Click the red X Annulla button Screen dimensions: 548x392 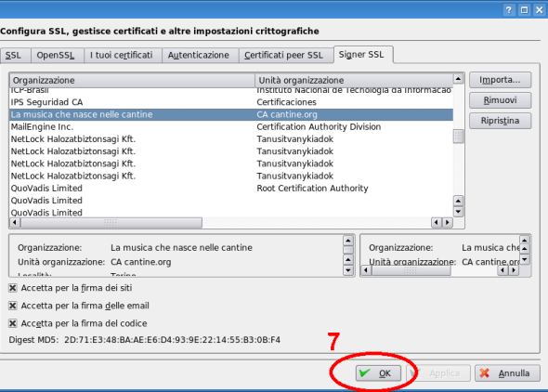[x=507, y=373]
